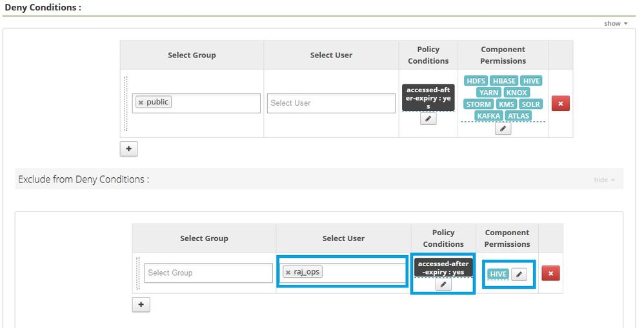Edit HIVE permission in exclude row
644x328 pixels.
[519, 274]
